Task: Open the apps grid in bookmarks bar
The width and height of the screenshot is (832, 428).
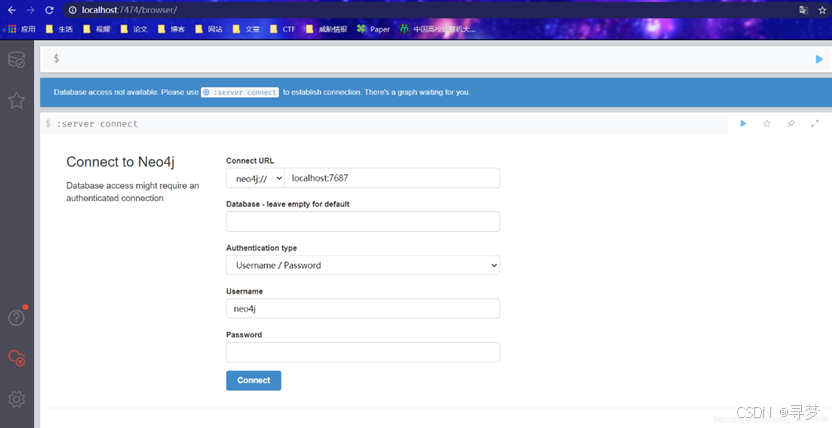Action: [x=21, y=29]
